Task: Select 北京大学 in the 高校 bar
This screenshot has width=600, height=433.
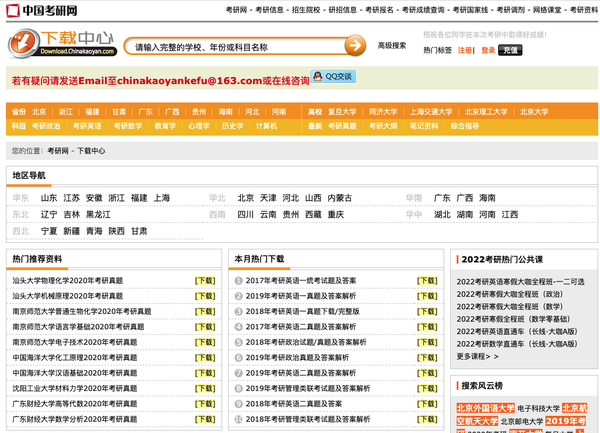Action: pyautogui.click(x=534, y=112)
